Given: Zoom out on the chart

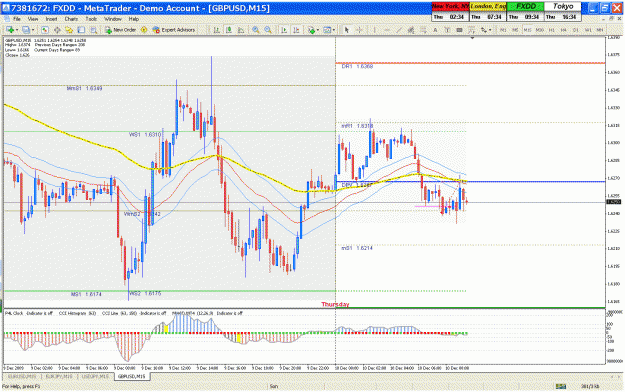Looking at the screenshot, I should (x=268, y=30).
